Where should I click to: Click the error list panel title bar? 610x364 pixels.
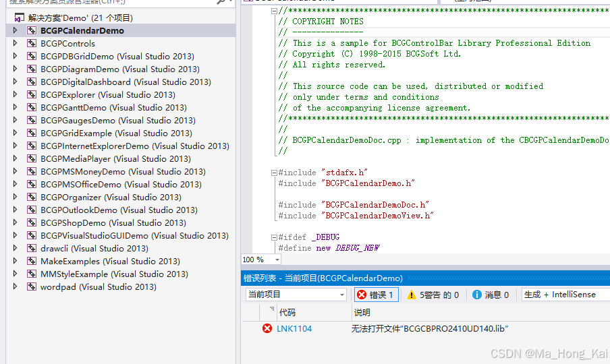[x=425, y=278]
